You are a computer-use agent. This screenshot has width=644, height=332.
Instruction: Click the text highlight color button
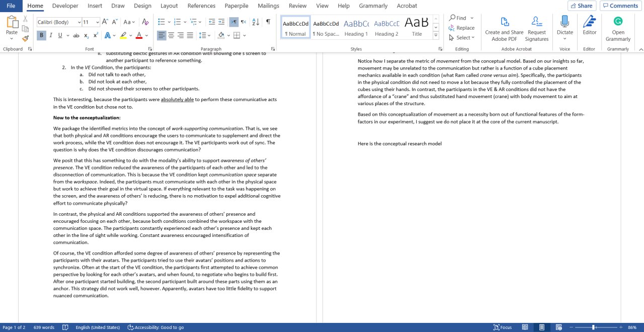pyautogui.click(x=123, y=35)
